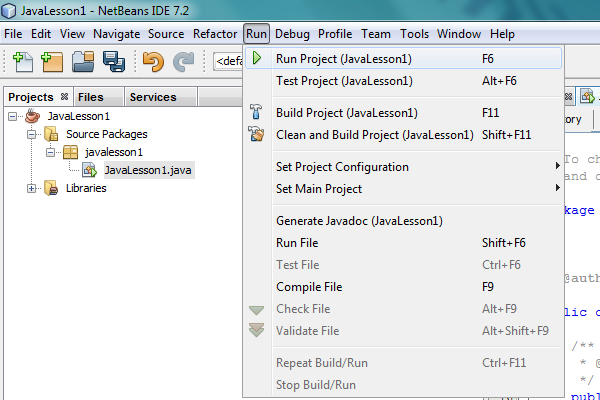Open the Window menu
Viewport: 600px width, 400px height.
tap(459, 34)
